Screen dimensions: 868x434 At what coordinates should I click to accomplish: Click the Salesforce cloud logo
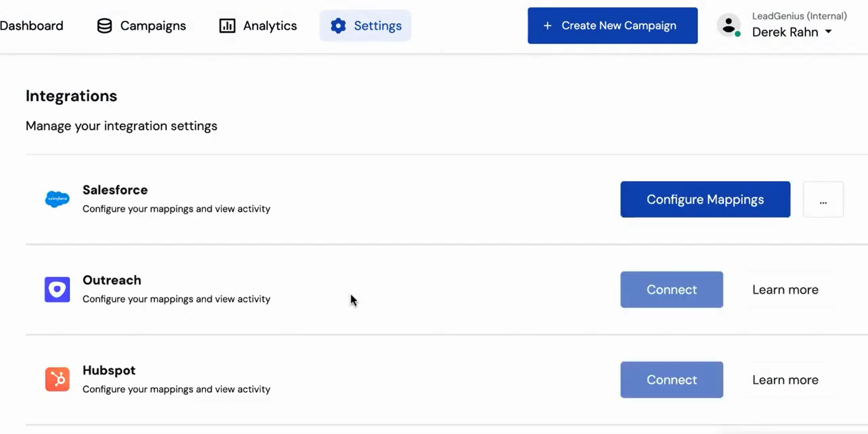point(57,199)
